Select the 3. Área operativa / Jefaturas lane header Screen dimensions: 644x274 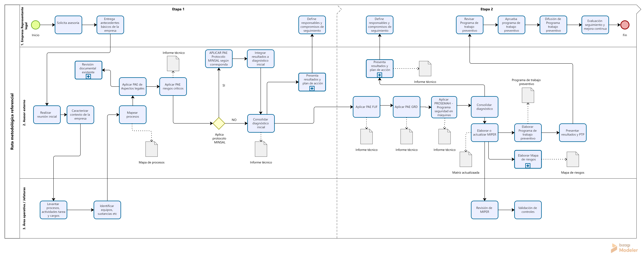(x=24, y=208)
